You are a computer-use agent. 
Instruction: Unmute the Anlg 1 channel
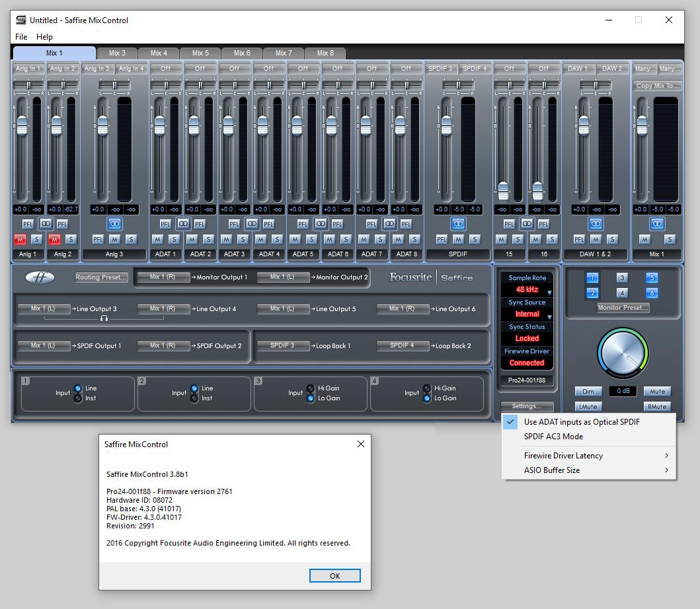click(21, 239)
